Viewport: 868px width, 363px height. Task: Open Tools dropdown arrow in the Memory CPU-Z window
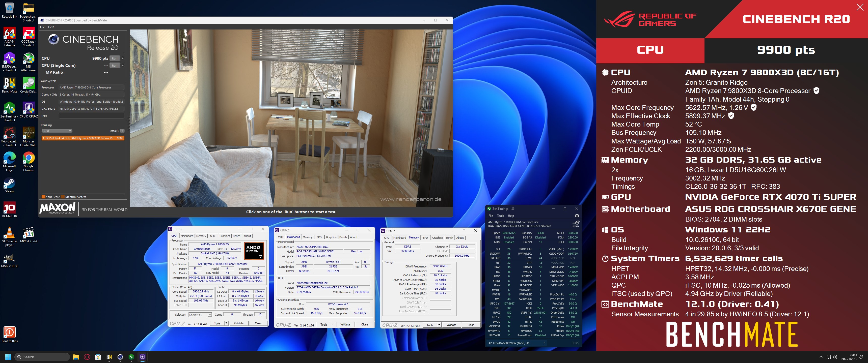(439, 325)
